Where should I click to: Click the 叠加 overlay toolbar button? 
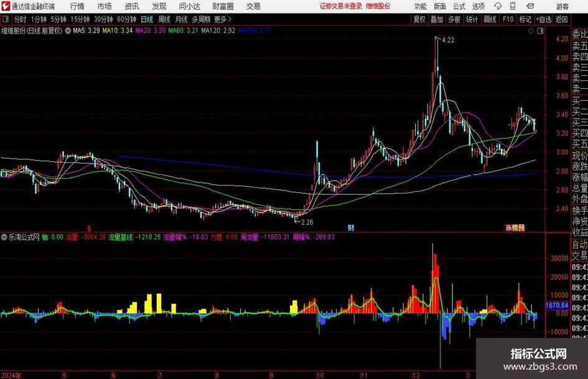(437, 19)
